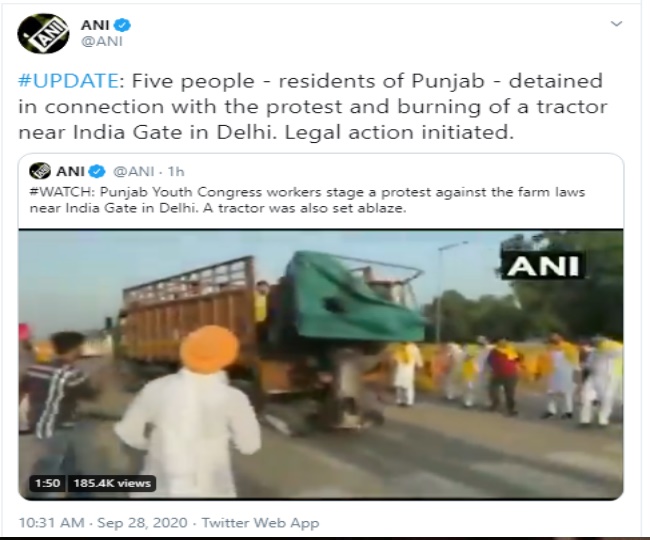
Task: Click ANI name in quoted tweet header
Action: click(70, 171)
